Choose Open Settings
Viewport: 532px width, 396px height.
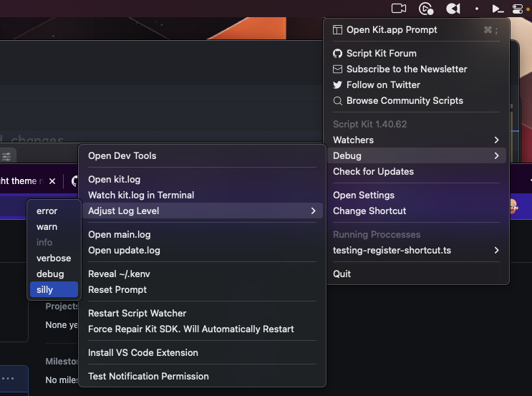[x=416, y=195]
